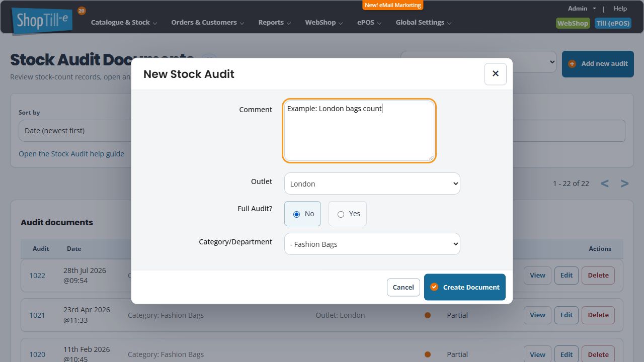View audit 1021
This screenshot has width=644, height=362.
(537, 315)
